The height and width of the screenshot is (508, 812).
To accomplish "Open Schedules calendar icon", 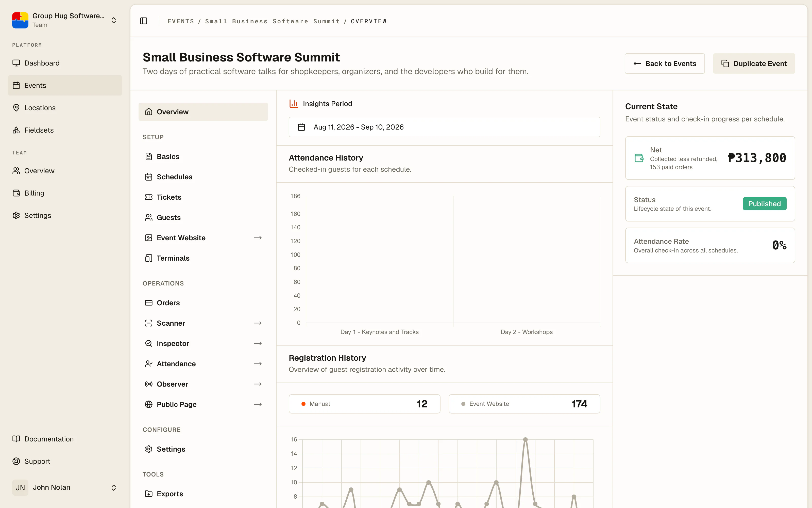I will [149, 177].
